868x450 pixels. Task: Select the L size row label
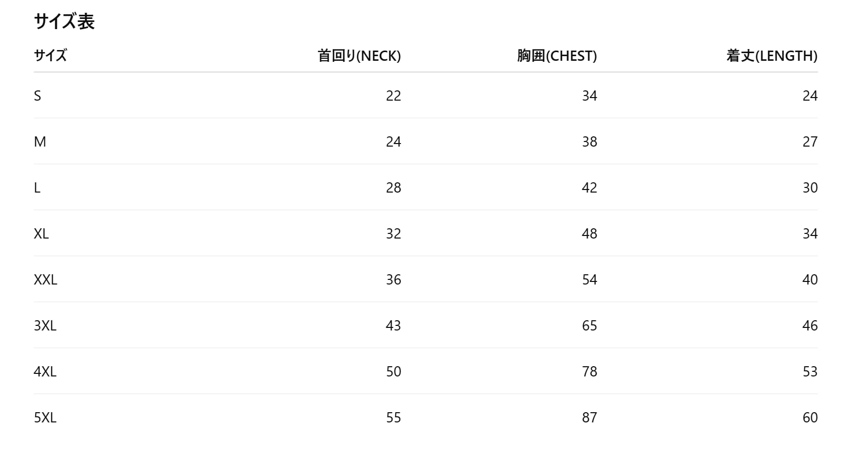pos(37,187)
